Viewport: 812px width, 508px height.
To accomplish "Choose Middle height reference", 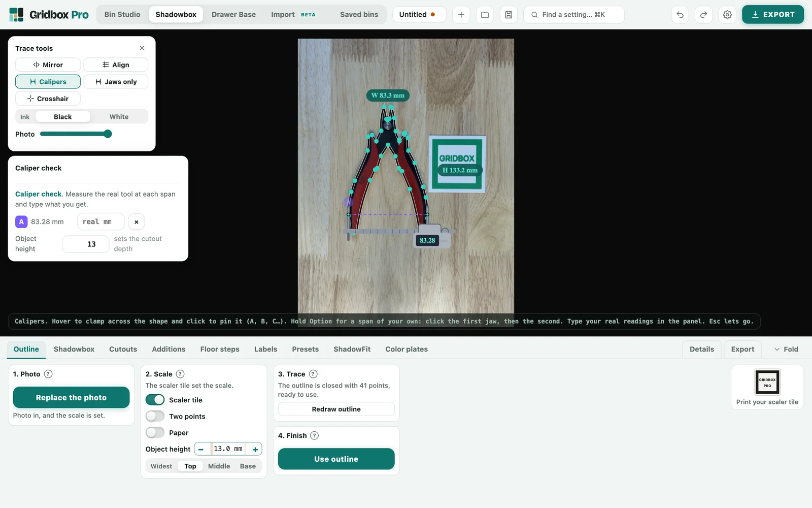I will [219, 466].
